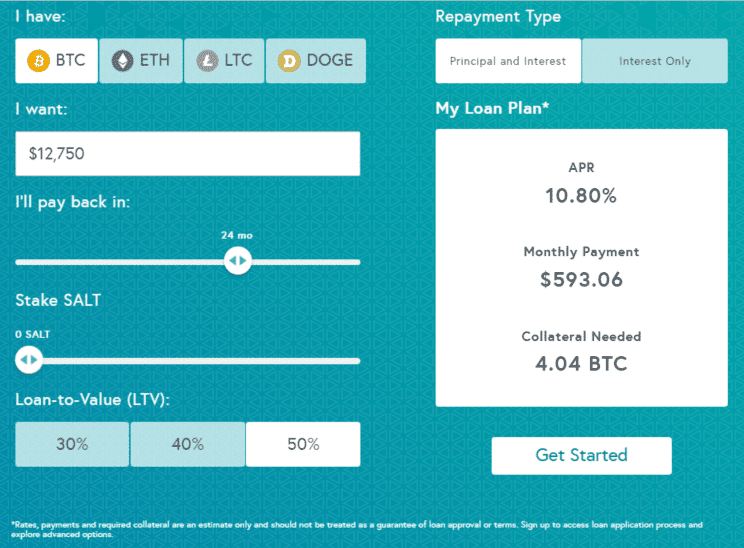The image size is (744, 548).
Task: Set Loan-to-Value to 40%
Action: coord(188,444)
